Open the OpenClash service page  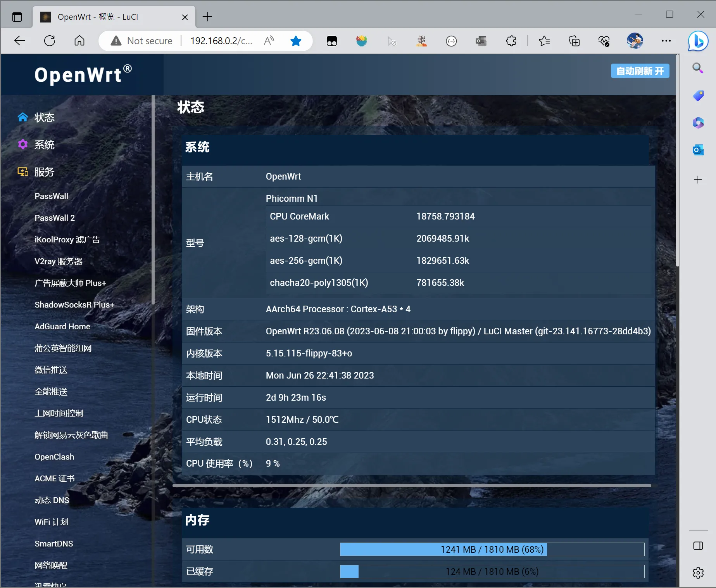(x=54, y=457)
